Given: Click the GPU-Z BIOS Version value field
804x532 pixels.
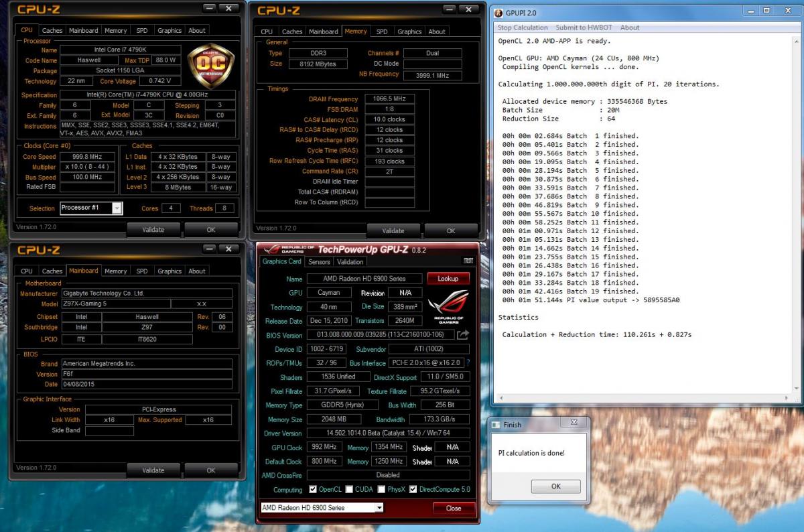Looking at the screenshot, I should pyautogui.click(x=380, y=334).
